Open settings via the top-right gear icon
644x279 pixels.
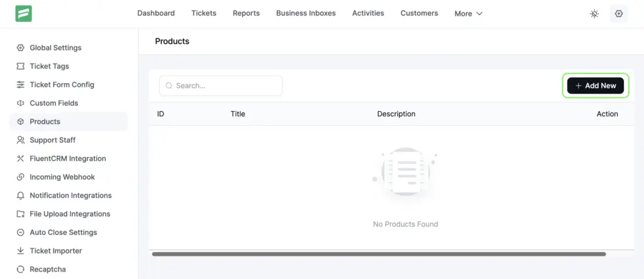click(x=619, y=14)
